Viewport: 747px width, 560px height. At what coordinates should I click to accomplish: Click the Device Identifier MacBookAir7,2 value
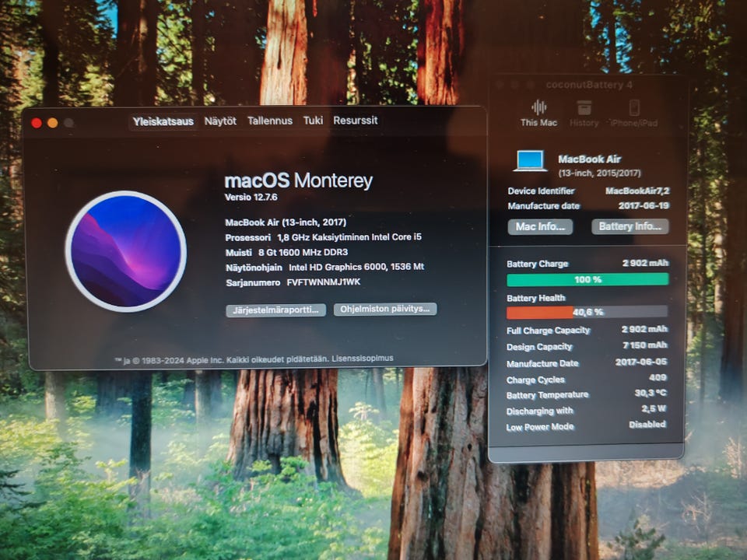637,191
